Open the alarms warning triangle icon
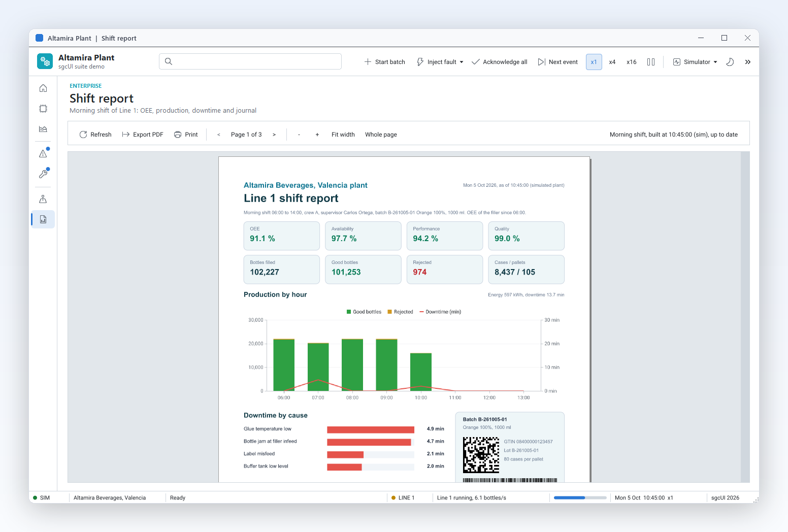 [x=43, y=153]
